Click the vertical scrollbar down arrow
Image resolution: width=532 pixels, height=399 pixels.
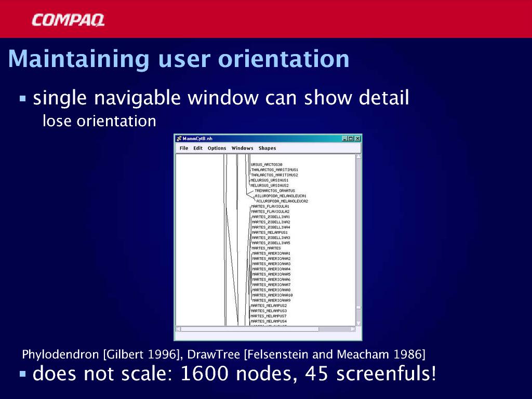[358, 322]
